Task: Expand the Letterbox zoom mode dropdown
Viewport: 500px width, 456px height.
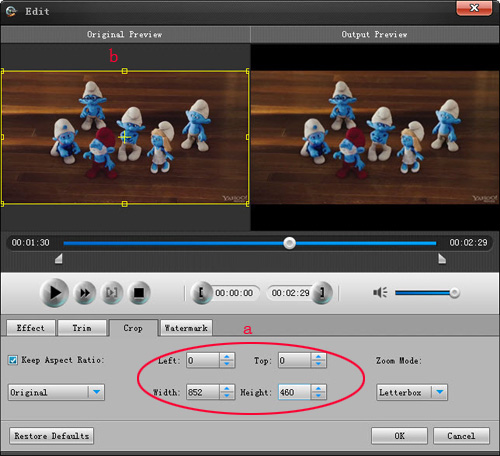Action: click(412, 392)
